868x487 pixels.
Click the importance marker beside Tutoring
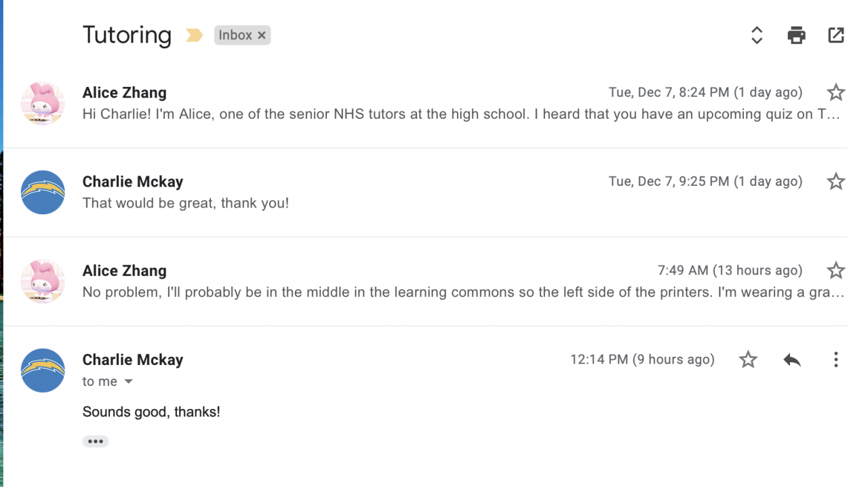pyautogui.click(x=194, y=35)
